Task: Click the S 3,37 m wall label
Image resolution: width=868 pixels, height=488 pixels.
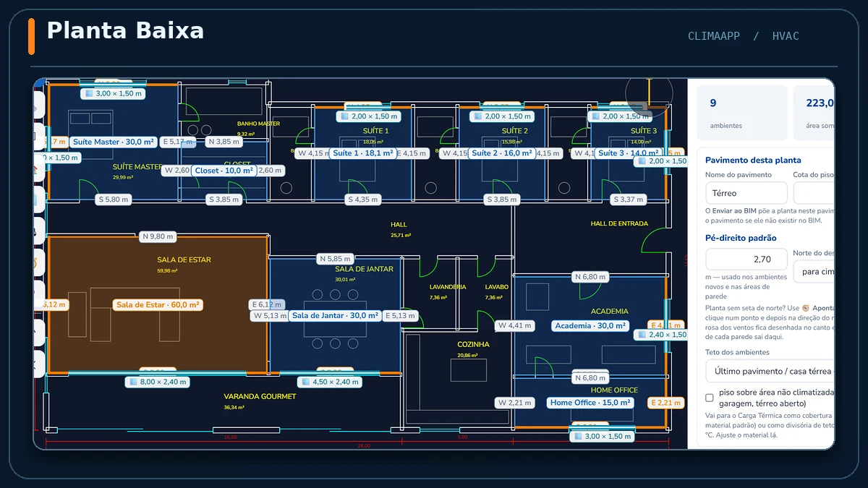Action: point(627,200)
